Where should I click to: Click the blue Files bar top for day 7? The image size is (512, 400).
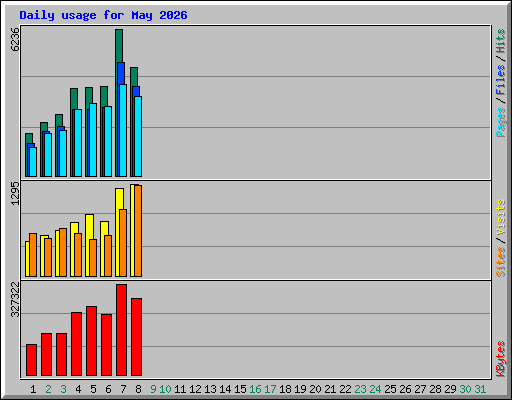[121, 73]
